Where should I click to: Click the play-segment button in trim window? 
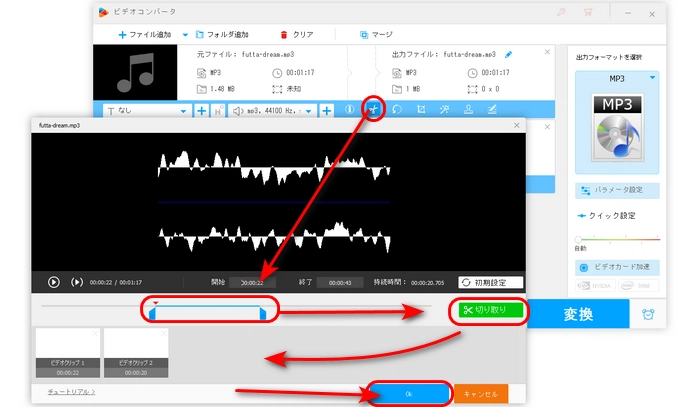pyautogui.click(x=77, y=282)
